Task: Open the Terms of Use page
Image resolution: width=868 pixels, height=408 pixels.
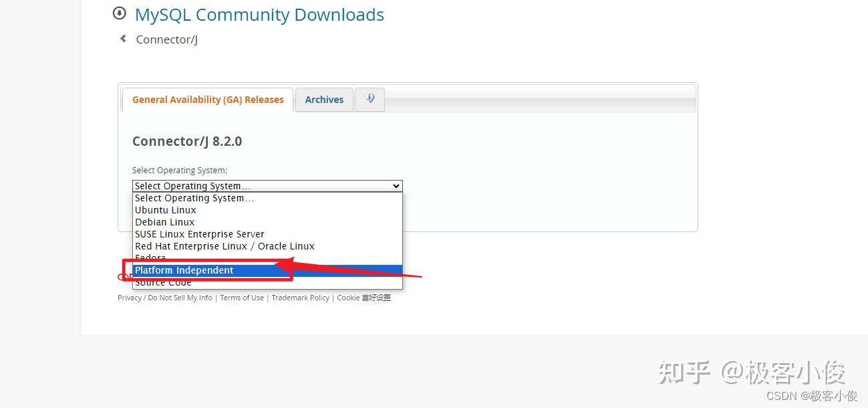Action: click(x=242, y=297)
